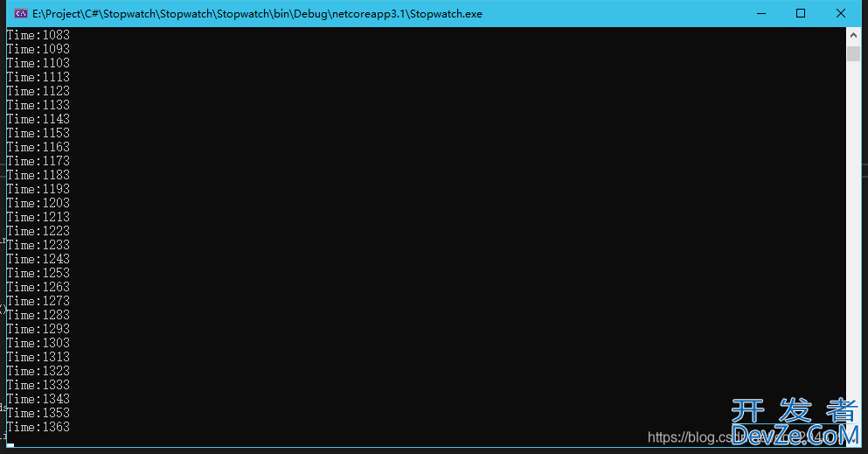Viewport: 868px width, 454px height.
Task: Click the DevZe.CoM logo watermark
Action: pyautogui.click(x=794, y=423)
